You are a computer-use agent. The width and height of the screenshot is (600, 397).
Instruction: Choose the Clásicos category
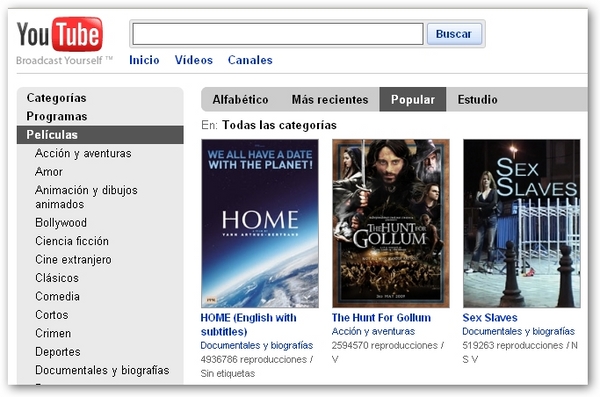pyautogui.click(x=57, y=278)
